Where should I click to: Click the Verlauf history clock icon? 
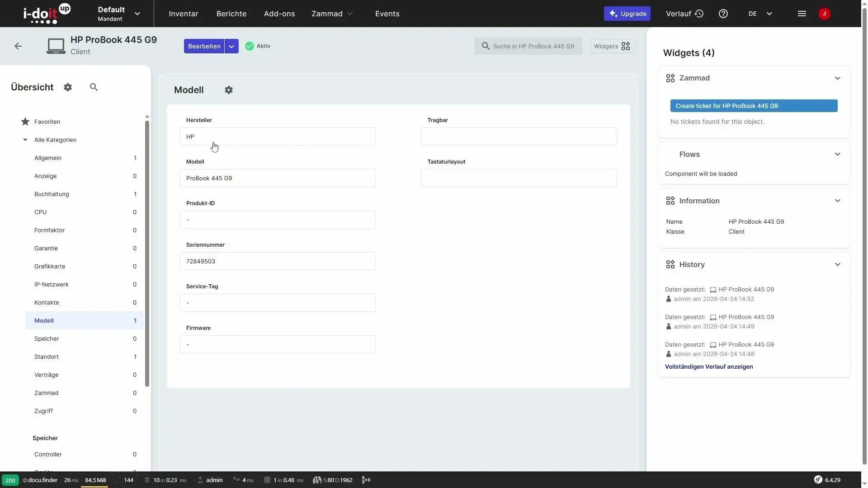tap(699, 14)
